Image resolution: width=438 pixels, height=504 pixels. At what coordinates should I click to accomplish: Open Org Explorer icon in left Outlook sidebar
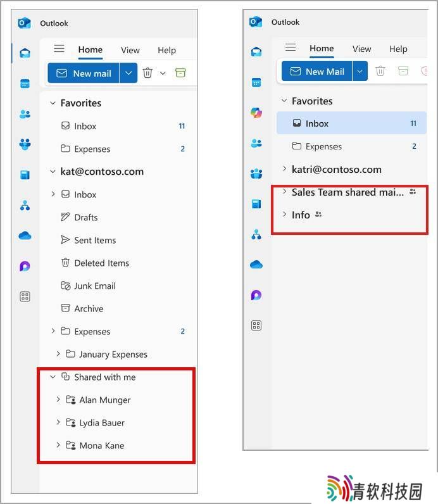coord(25,205)
